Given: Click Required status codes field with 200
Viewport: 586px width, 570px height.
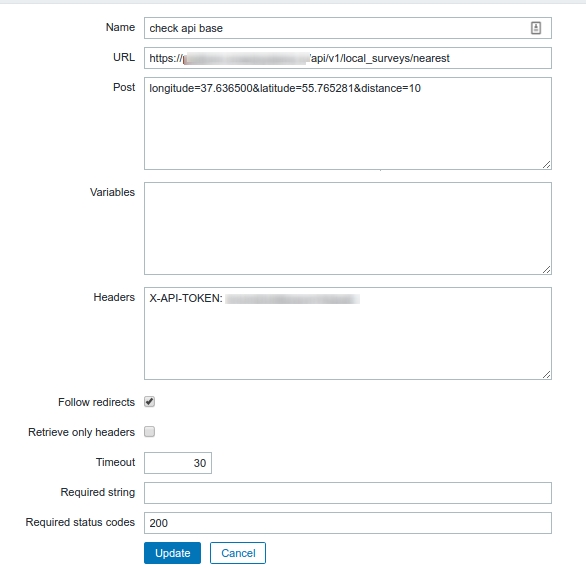Looking at the screenshot, I should pyautogui.click(x=348, y=523).
